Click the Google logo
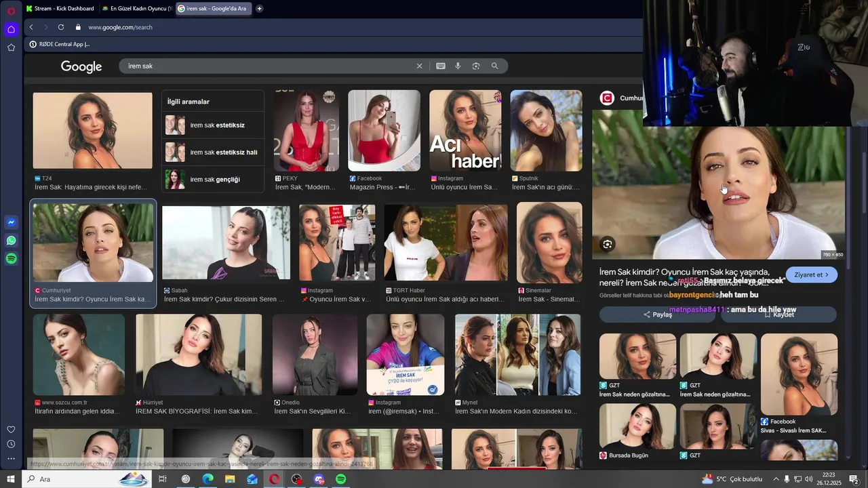This screenshot has height=488, width=868. pos(81,66)
